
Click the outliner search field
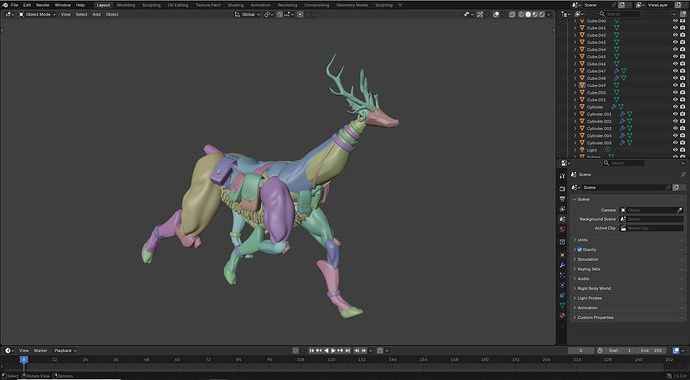point(618,14)
